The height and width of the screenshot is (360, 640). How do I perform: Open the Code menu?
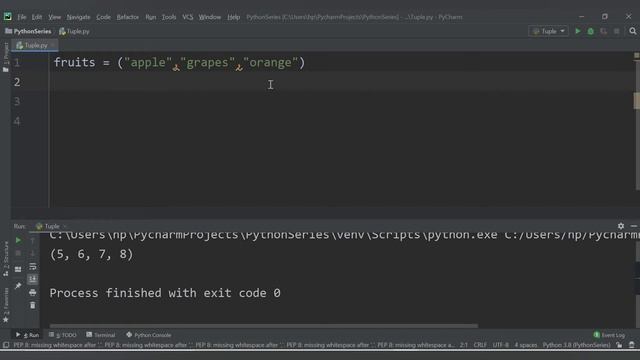tap(103, 17)
